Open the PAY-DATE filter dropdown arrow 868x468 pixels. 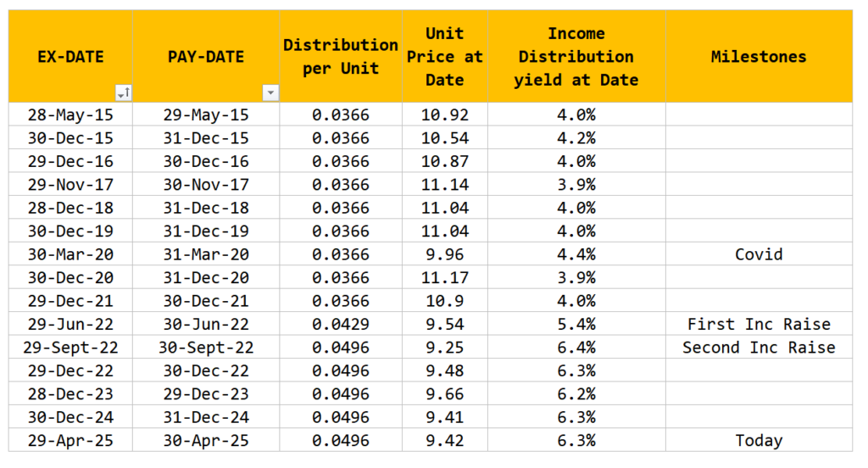point(270,92)
